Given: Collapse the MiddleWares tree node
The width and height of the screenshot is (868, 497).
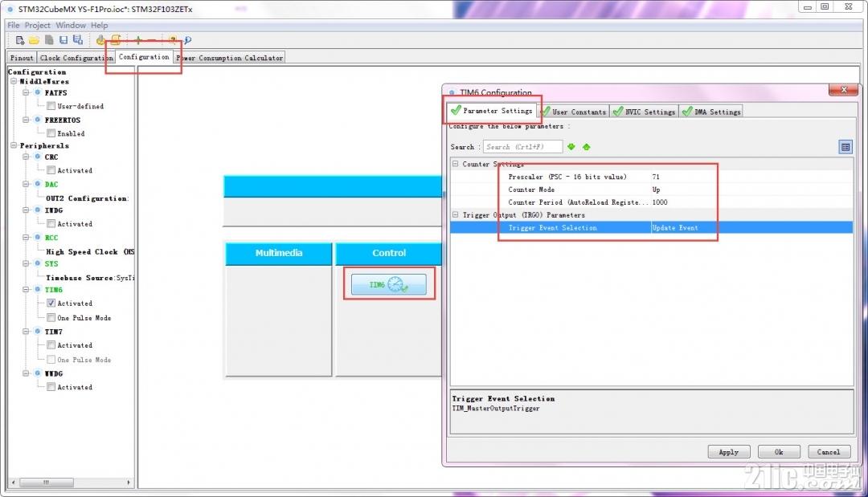Looking at the screenshot, I should click(x=14, y=81).
